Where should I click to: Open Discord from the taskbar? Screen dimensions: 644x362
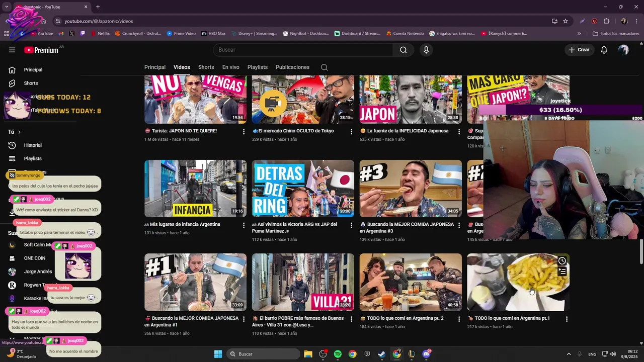pos(426,354)
